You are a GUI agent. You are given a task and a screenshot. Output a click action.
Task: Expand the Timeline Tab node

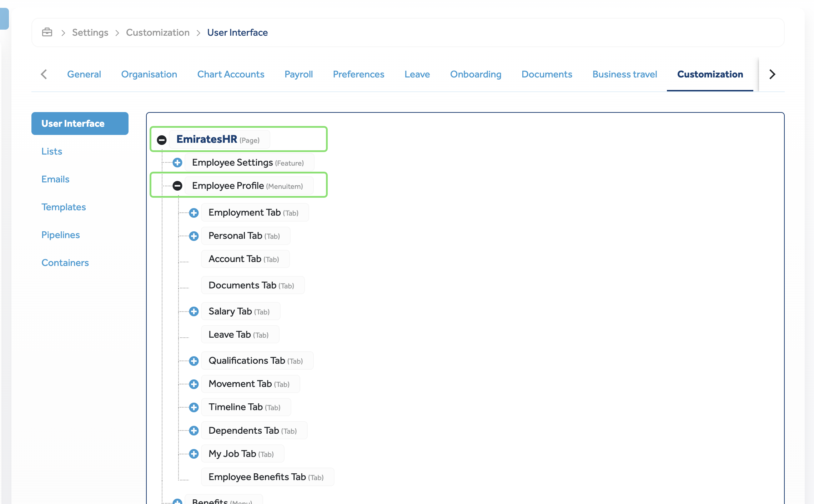point(194,407)
